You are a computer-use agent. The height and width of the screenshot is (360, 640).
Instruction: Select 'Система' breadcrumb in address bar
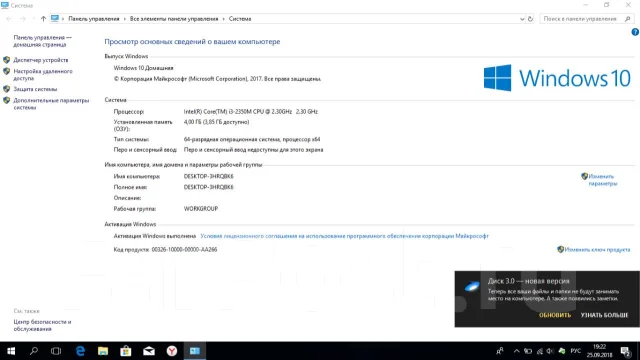click(240, 19)
